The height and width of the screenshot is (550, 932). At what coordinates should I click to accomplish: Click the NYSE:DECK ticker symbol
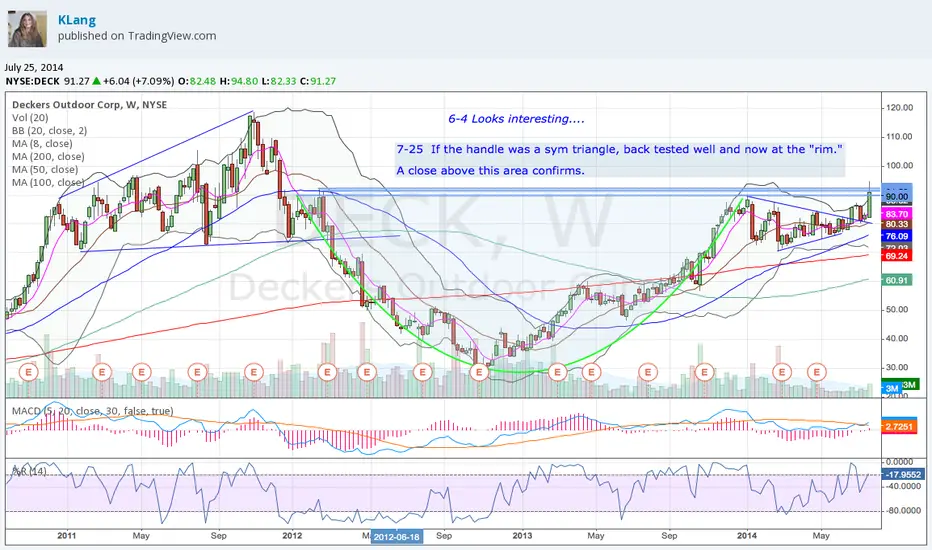click(x=33, y=81)
